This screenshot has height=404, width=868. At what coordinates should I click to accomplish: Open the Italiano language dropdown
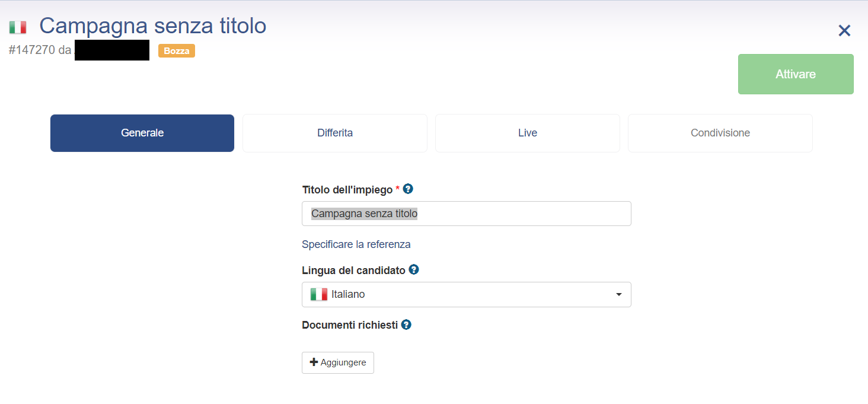tap(467, 294)
